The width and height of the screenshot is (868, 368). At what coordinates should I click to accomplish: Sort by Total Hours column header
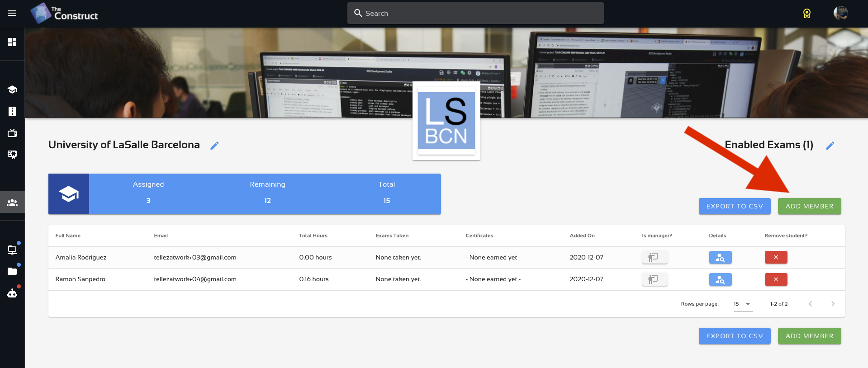(313, 236)
